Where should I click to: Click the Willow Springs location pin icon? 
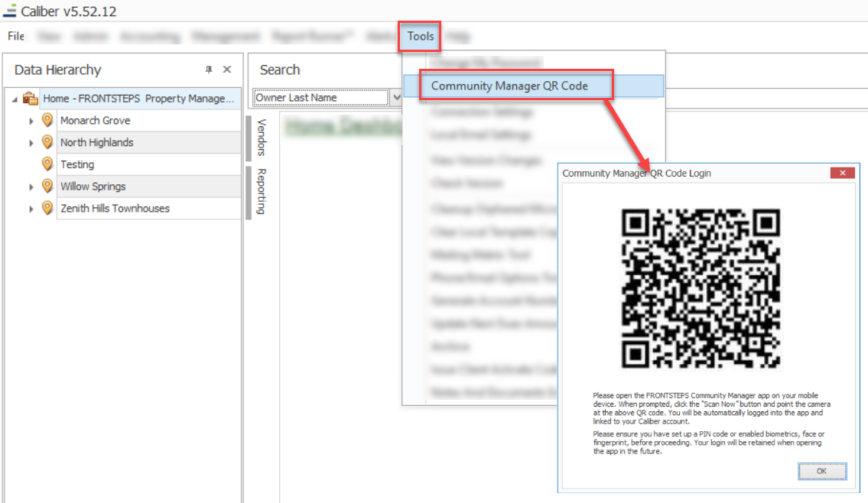coord(47,186)
